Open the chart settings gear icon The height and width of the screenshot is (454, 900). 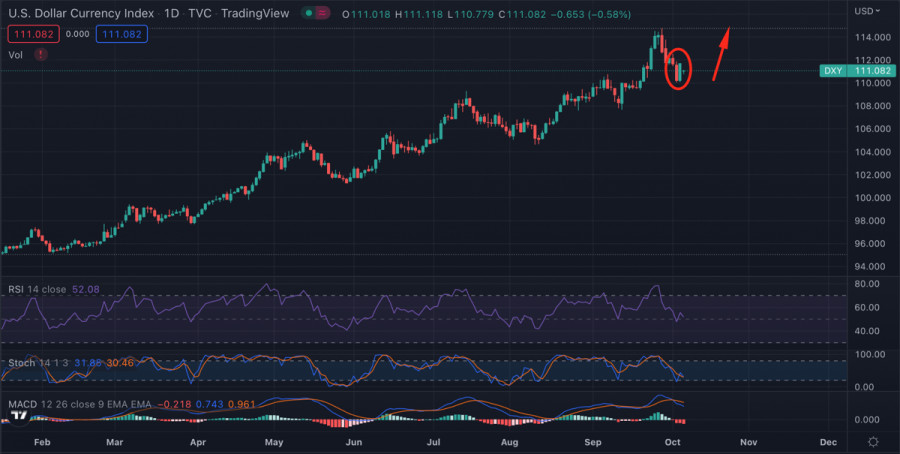(873, 441)
